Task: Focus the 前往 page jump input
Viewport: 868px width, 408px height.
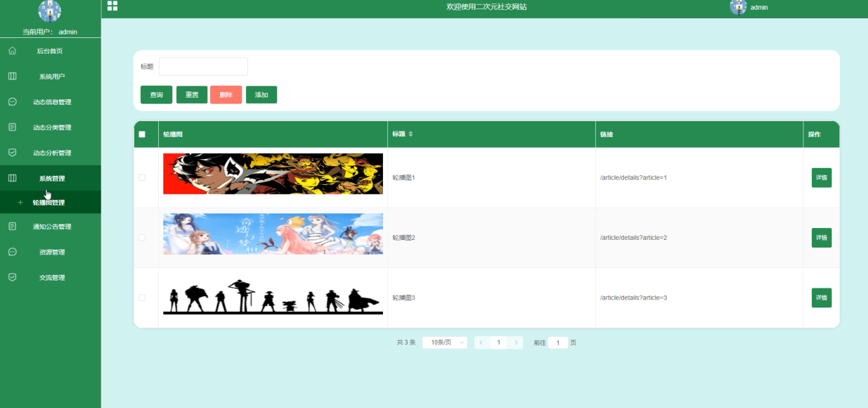Action: tap(557, 343)
